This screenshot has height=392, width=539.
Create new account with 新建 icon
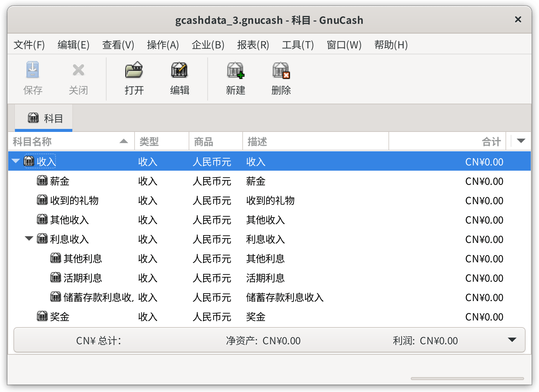[x=236, y=70]
